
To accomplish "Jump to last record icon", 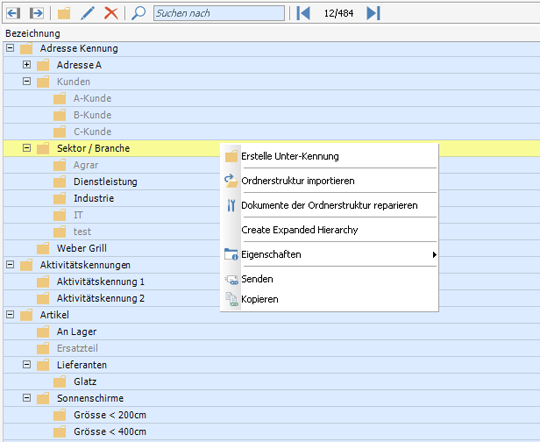I will point(374,13).
